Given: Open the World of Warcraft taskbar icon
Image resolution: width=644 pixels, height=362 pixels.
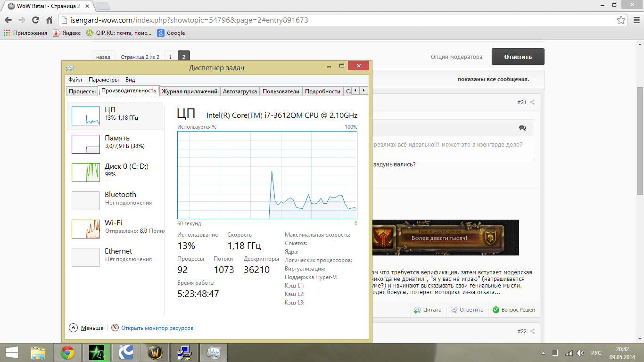Looking at the screenshot, I should [x=155, y=352].
